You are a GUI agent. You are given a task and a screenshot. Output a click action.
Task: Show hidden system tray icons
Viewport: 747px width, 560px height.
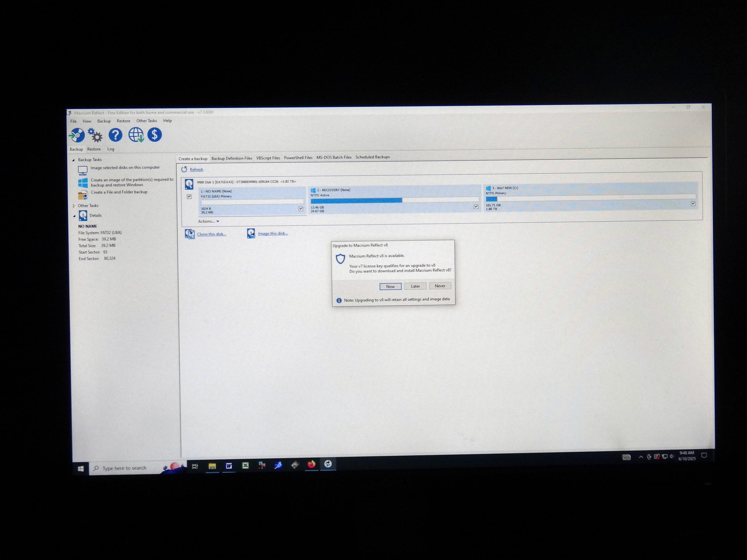click(x=641, y=457)
